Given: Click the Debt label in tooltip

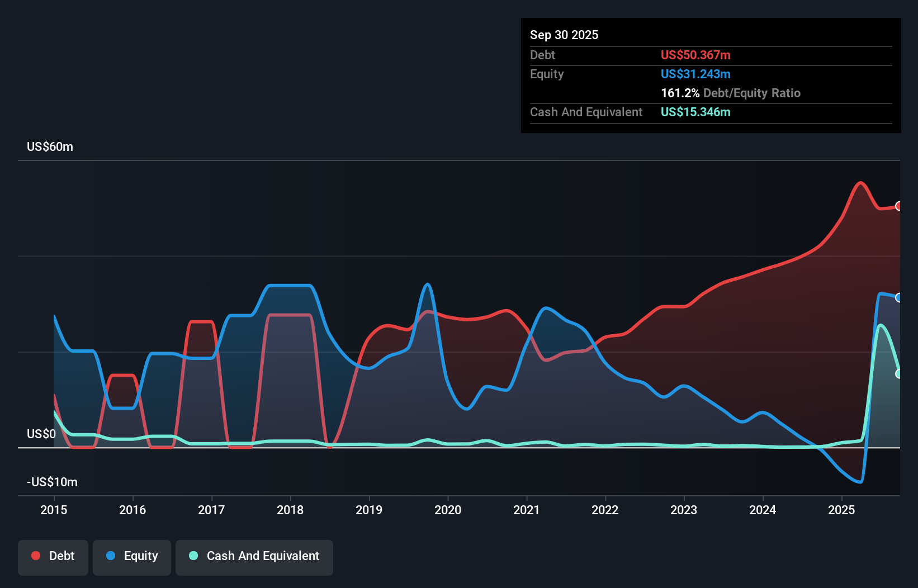Looking at the screenshot, I should click(x=542, y=55).
